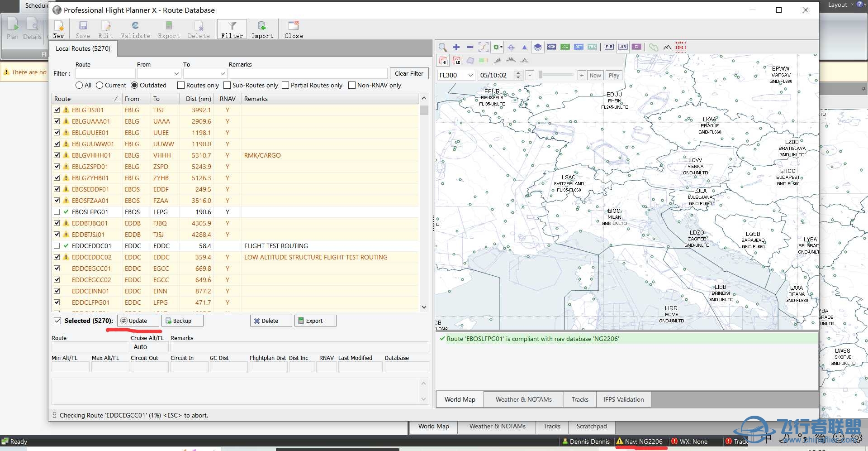The image size is (868, 451).
Task: Open the Layout dropdown in main window
Action: [x=840, y=5]
